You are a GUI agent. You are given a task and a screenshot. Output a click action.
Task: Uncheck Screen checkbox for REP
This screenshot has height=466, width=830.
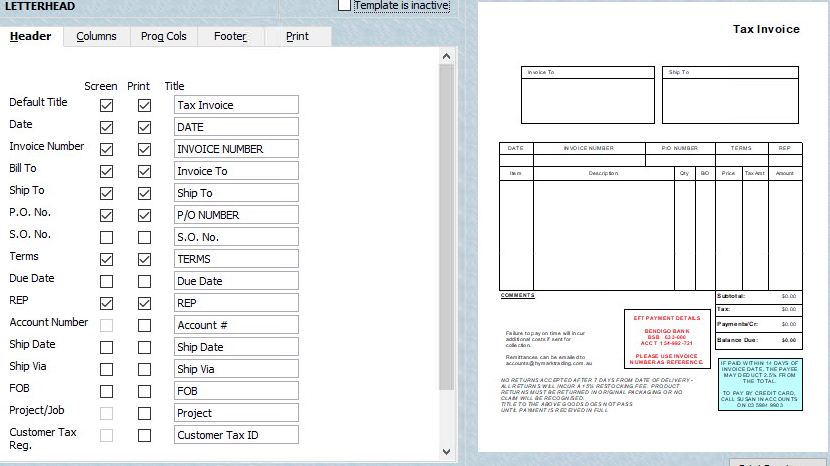coord(106,303)
